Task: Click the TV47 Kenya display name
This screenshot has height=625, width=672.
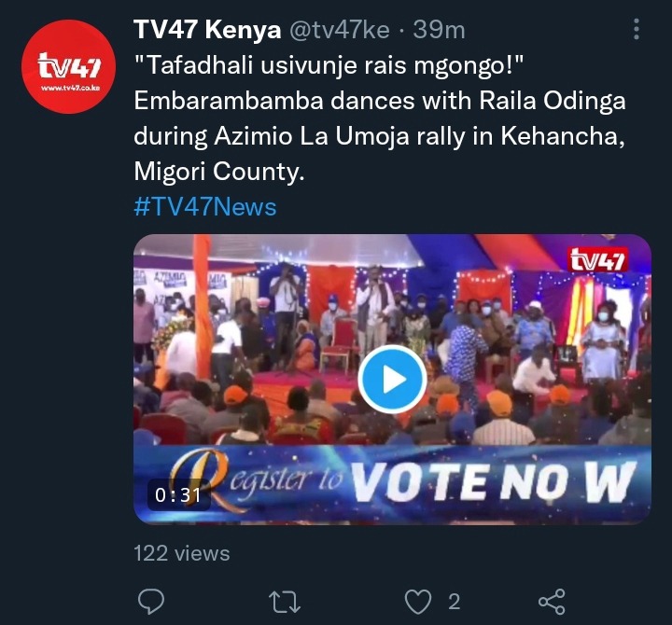Action: coord(207,30)
